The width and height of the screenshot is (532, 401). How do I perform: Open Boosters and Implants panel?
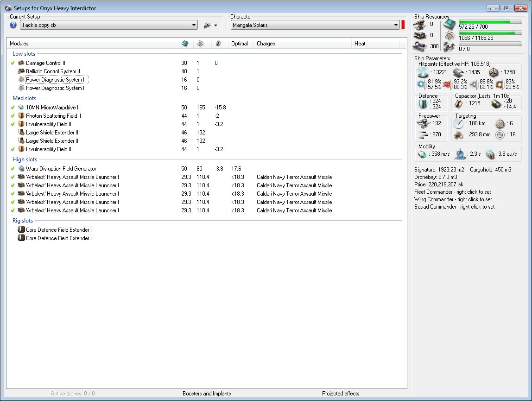[207, 394]
